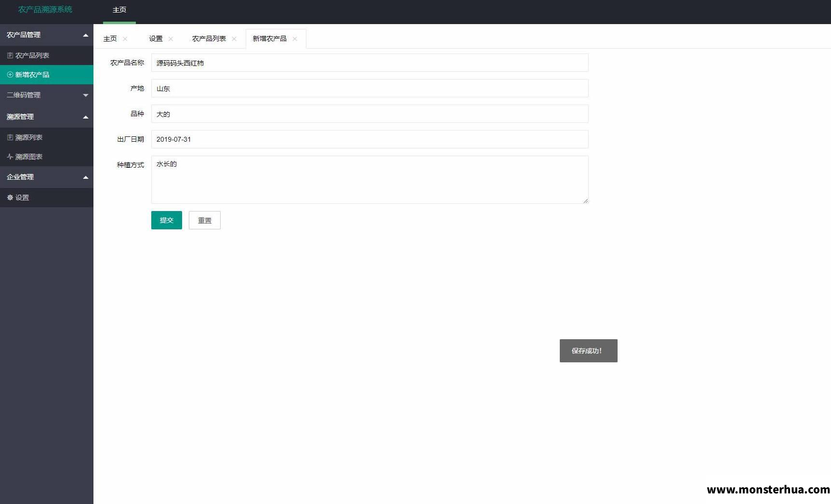Open the 出厂日期 date field
The image size is (831, 504).
(369, 139)
